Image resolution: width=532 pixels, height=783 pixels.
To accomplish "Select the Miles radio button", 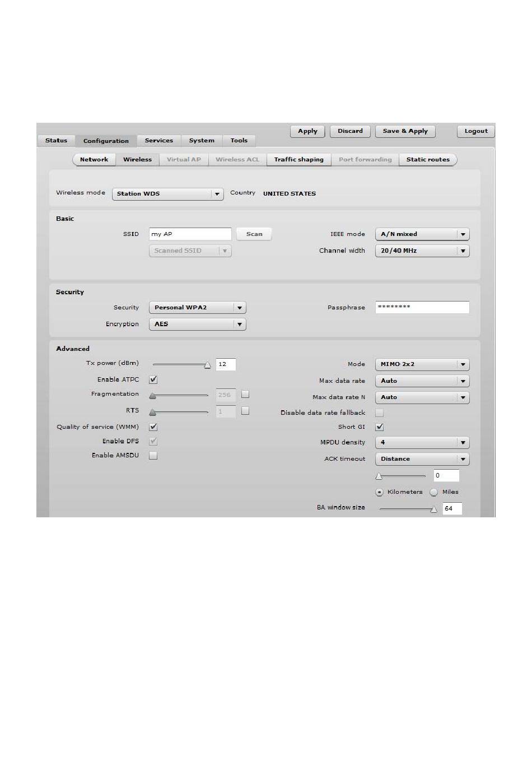I will [x=433, y=493].
